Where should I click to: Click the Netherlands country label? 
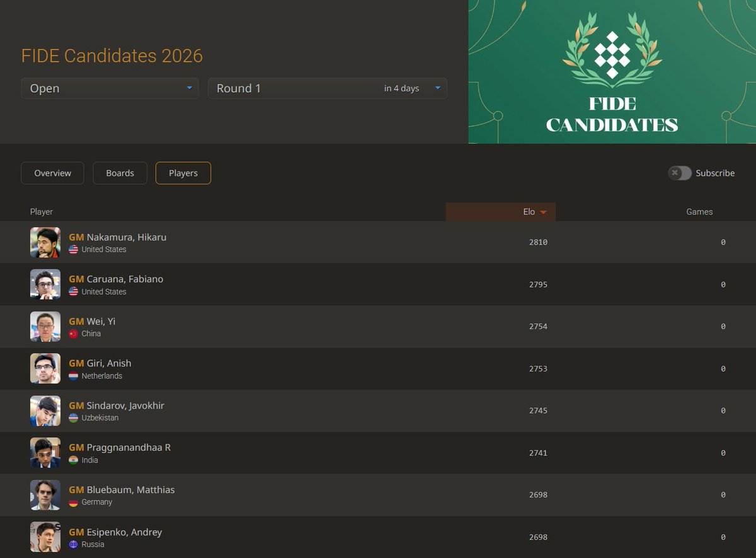pyautogui.click(x=102, y=376)
